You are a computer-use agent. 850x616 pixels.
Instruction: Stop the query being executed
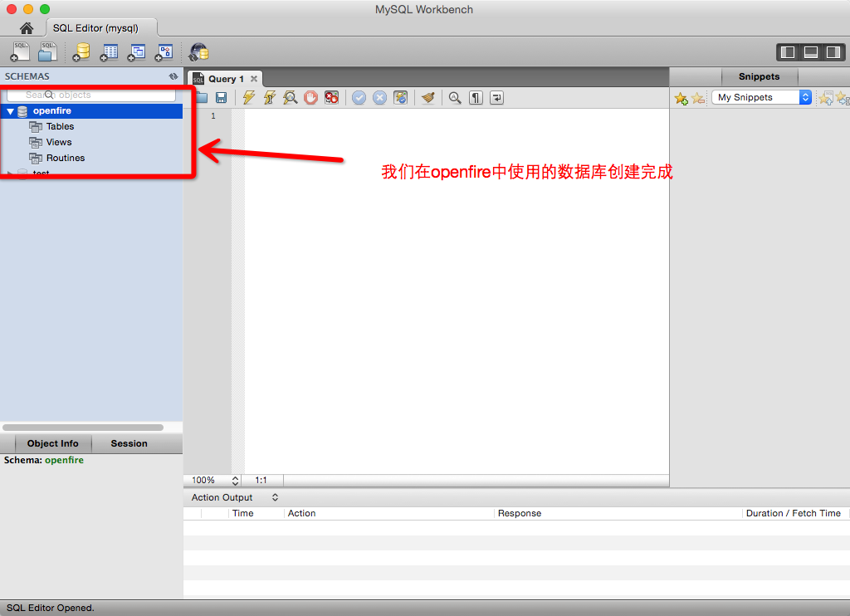[x=310, y=98]
